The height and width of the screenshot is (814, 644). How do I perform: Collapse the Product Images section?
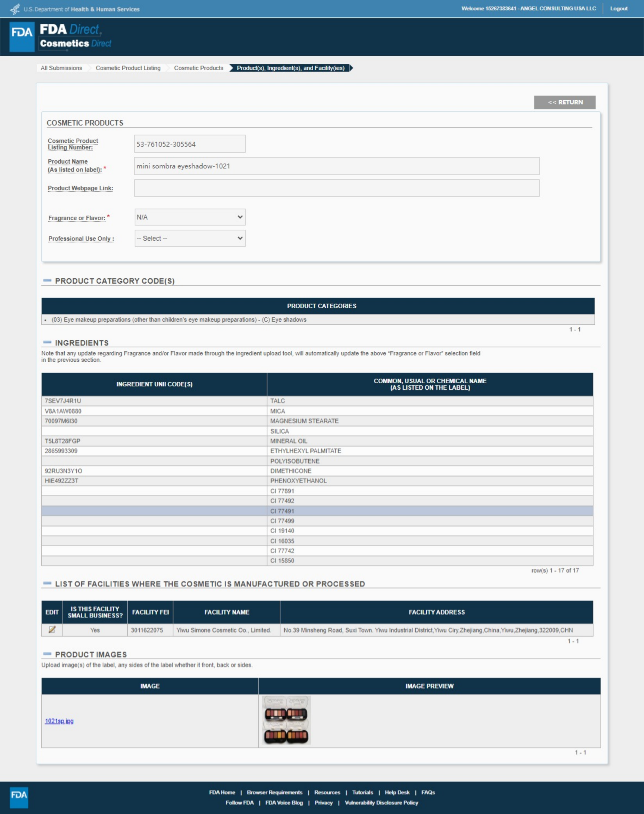tap(47, 654)
